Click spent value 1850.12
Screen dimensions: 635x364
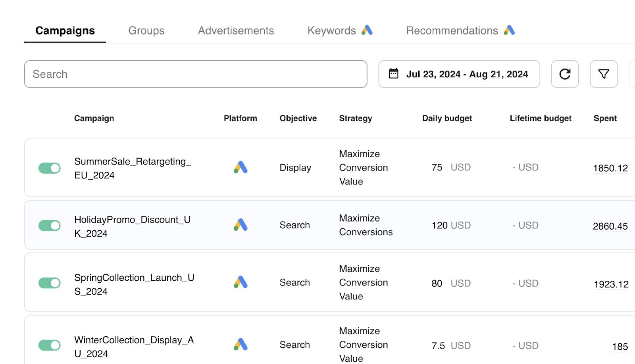click(x=610, y=168)
